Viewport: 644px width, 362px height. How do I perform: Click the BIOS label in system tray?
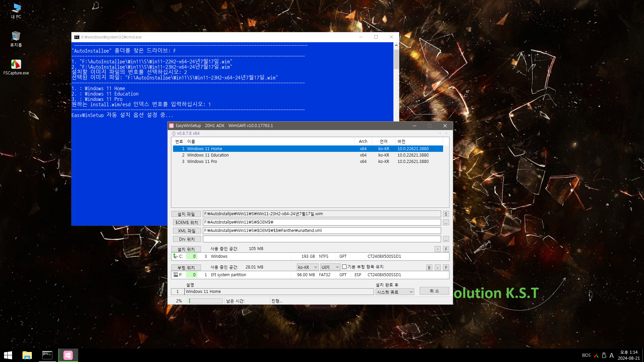coord(586,355)
